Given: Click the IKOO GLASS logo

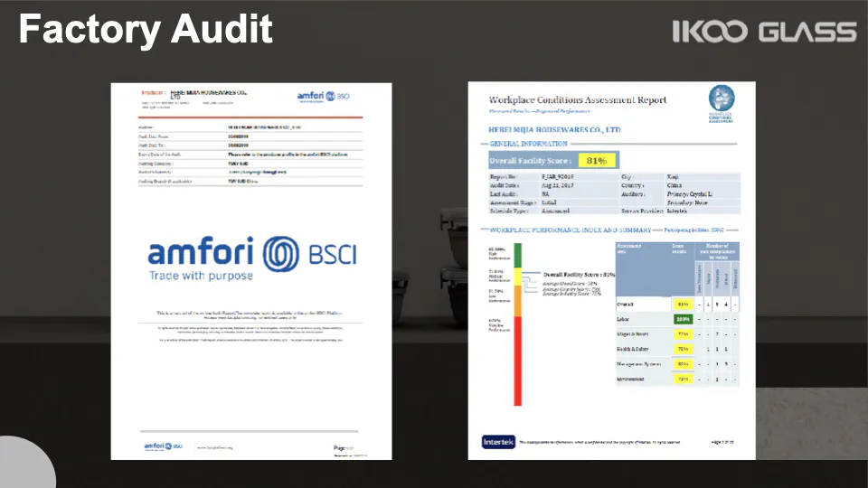Looking at the screenshot, I should (764, 33).
